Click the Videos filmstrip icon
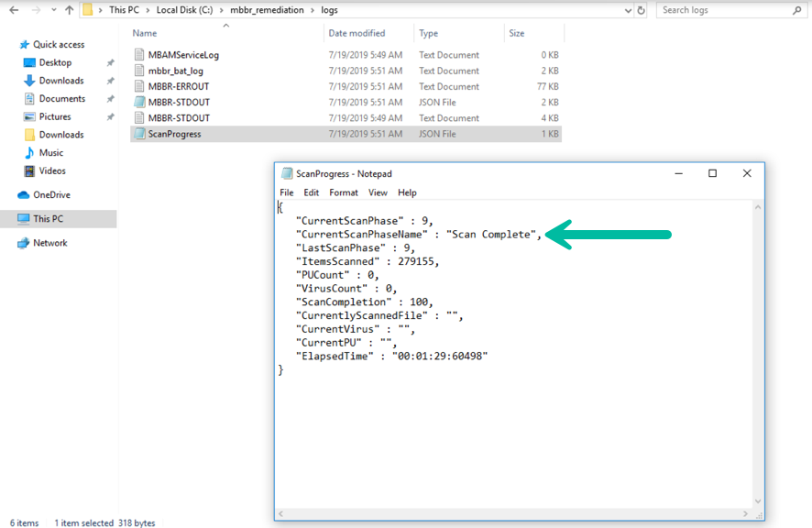 coord(29,171)
